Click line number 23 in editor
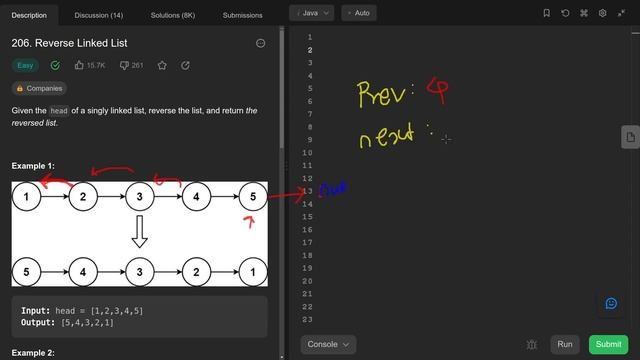The height and width of the screenshot is (360, 640). pyautogui.click(x=307, y=320)
